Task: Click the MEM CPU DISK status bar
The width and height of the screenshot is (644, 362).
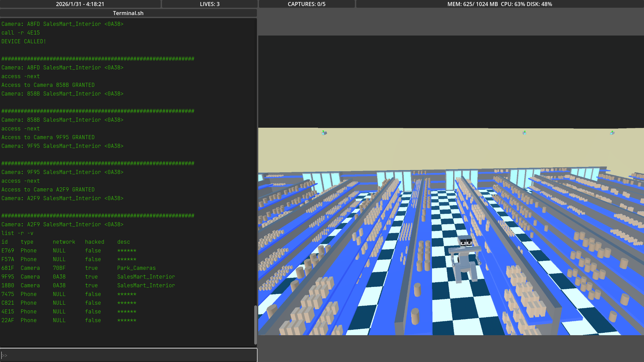Action: point(499,4)
